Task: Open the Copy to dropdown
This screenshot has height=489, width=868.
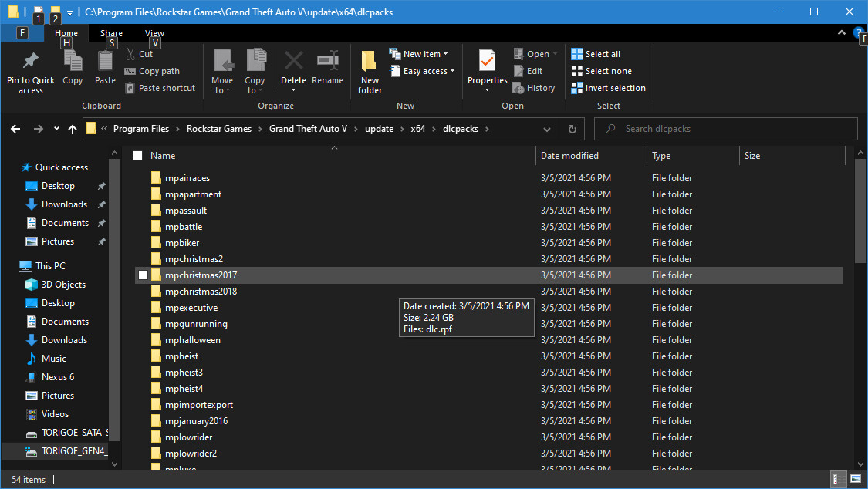Action: [x=255, y=72]
